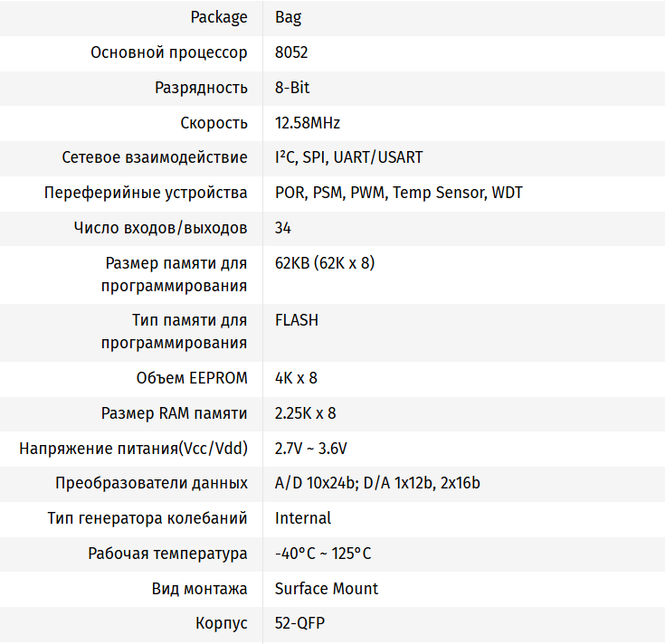Click the 'Скорость' row label

(x=214, y=123)
